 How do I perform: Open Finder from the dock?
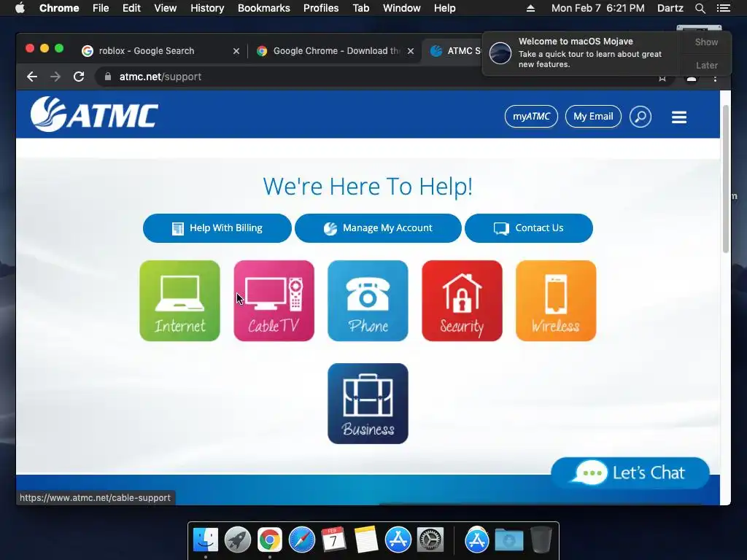click(206, 540)
